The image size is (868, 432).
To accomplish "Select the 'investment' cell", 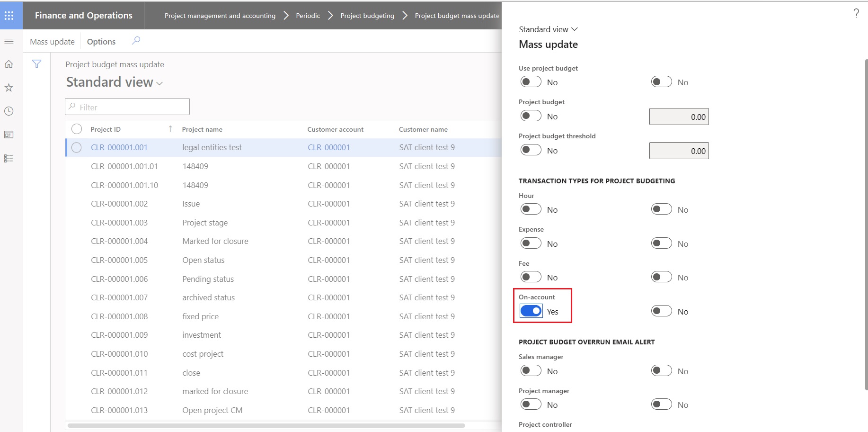I will (202, 335).
